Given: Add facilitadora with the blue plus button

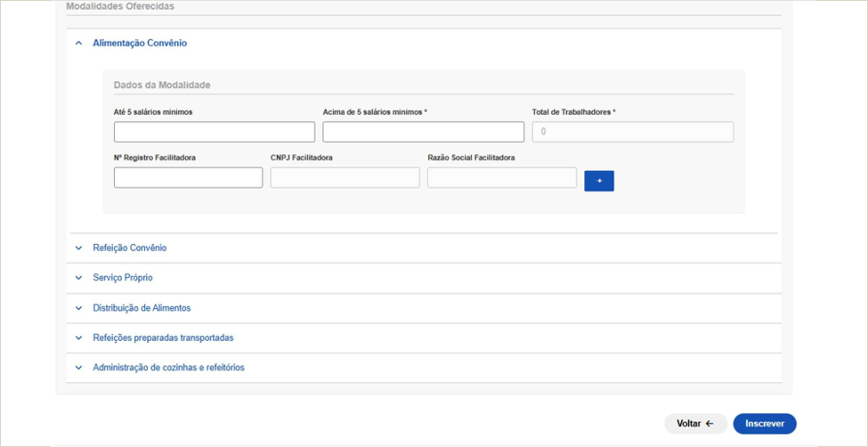Looking at the screenshot, I should point(599,181).
